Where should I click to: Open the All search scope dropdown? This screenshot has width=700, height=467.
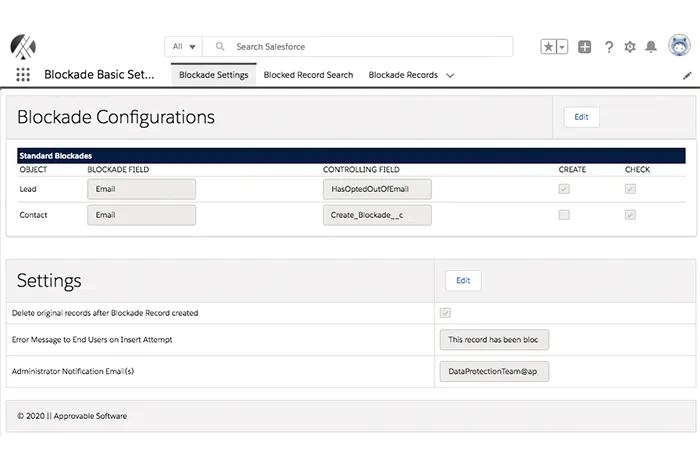click(183, 46)
